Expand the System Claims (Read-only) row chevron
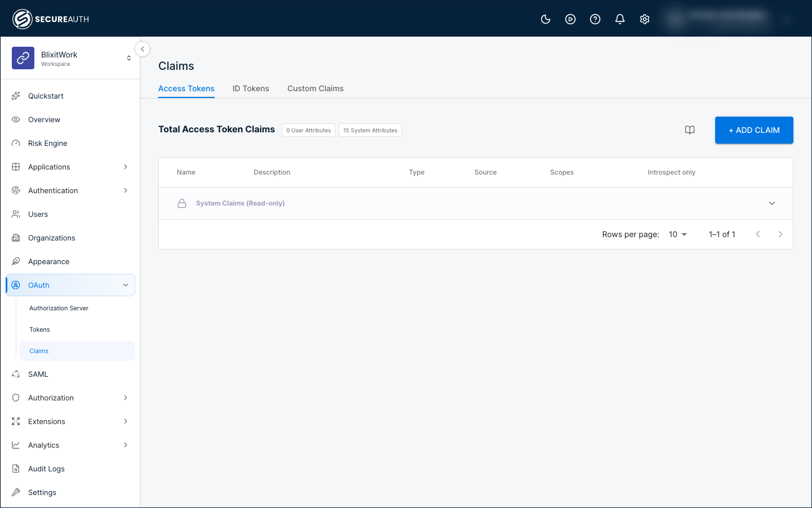The height and width of the screenshot is (508, 812). pos(772,203)
